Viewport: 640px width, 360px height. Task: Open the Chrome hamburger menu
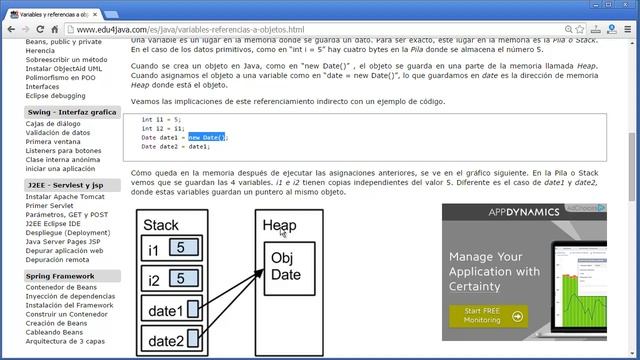628,29
